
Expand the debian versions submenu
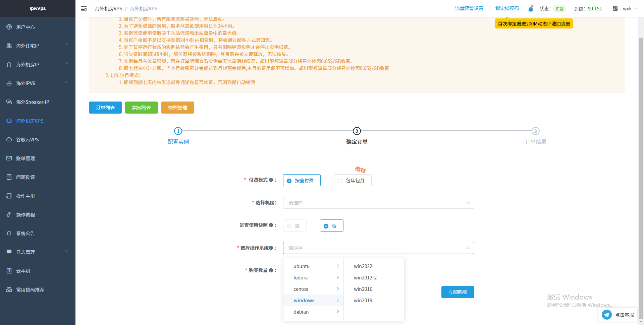(314, 312)
